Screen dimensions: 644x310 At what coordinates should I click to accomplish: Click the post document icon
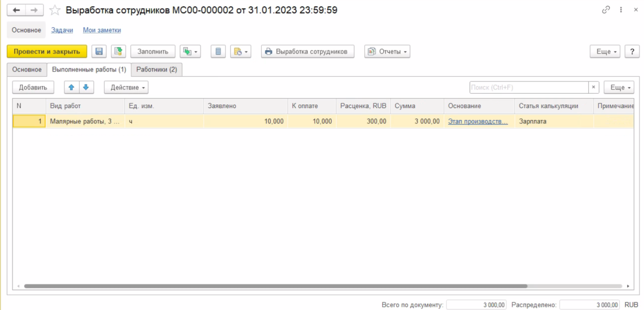(x=119, y=51)
